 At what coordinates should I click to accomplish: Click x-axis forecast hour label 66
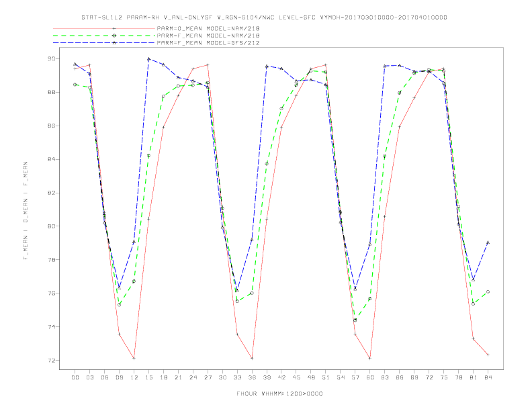pyautogui.click(x=400, y=377)
